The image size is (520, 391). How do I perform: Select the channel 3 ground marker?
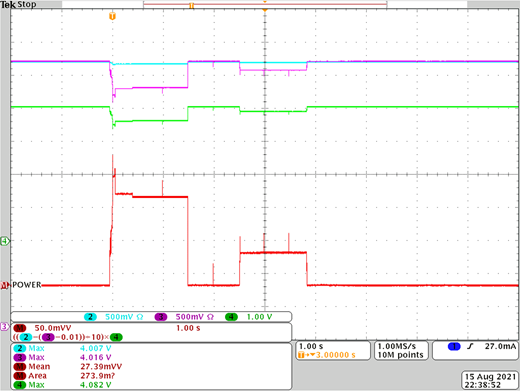tap(5, 327)
